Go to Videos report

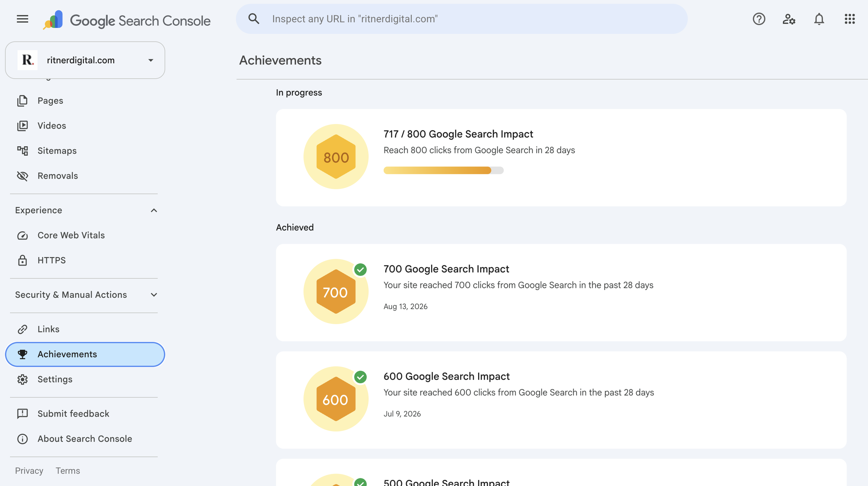pyautogui.click(x=85, y=125)
